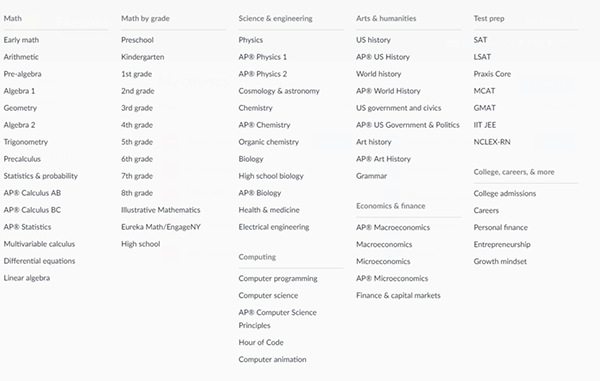Open AP® Calculus BC course
Screen dimensions: 600x381
[x=32, y=210]
